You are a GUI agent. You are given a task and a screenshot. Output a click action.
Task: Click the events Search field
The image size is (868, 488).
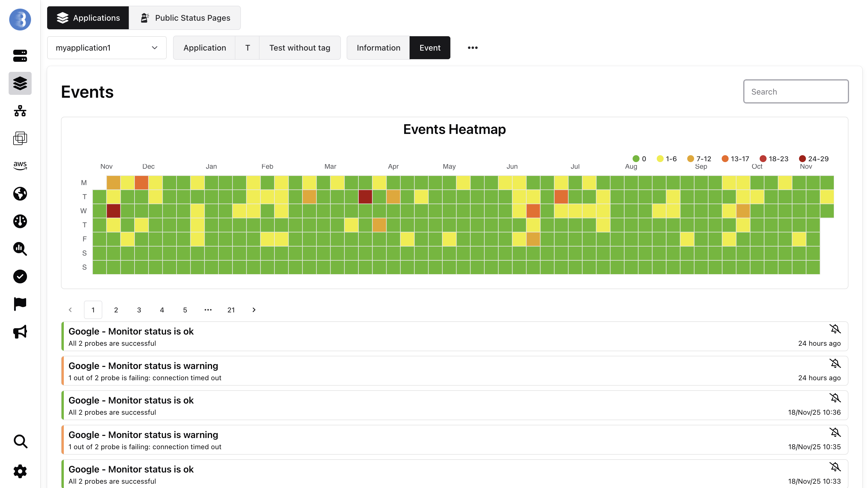796,92
